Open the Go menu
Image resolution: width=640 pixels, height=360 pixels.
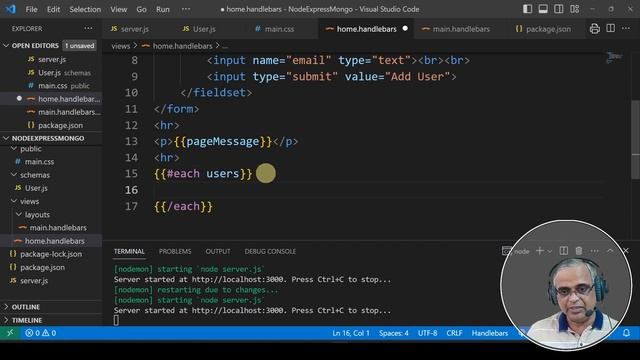[141, 9]
